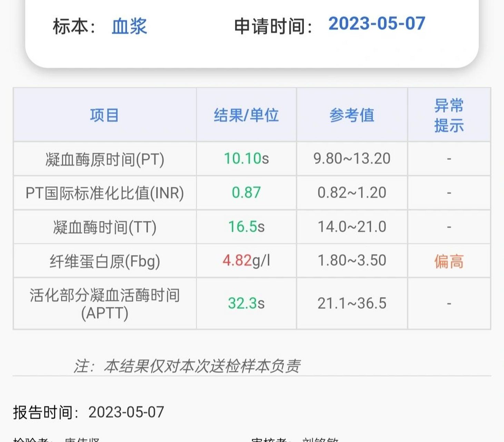The height and width of the screenshot is (442, 504).
Task: Click the INR reference range 0.82~1.20
Action: pos(352,192)
